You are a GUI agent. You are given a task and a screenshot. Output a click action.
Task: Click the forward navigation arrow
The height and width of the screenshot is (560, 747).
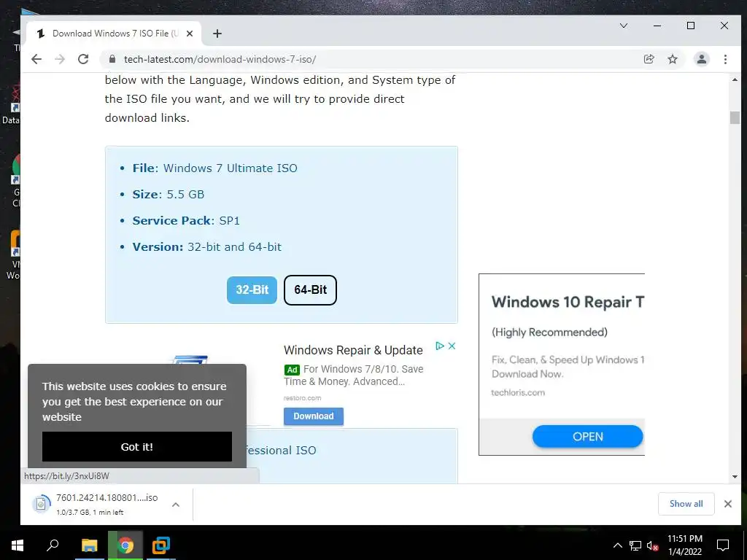coord(60,59)
